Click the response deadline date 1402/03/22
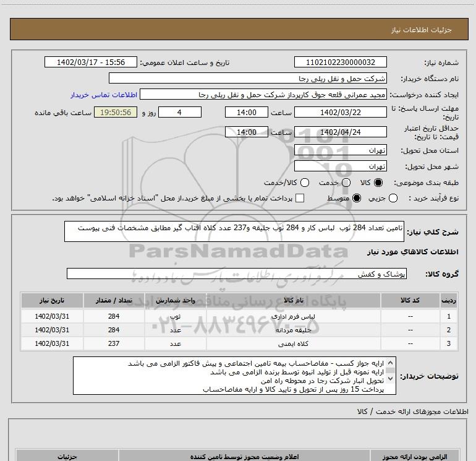Image resolution: width=476 pixels, height=461 pixels. pos(340,112)
